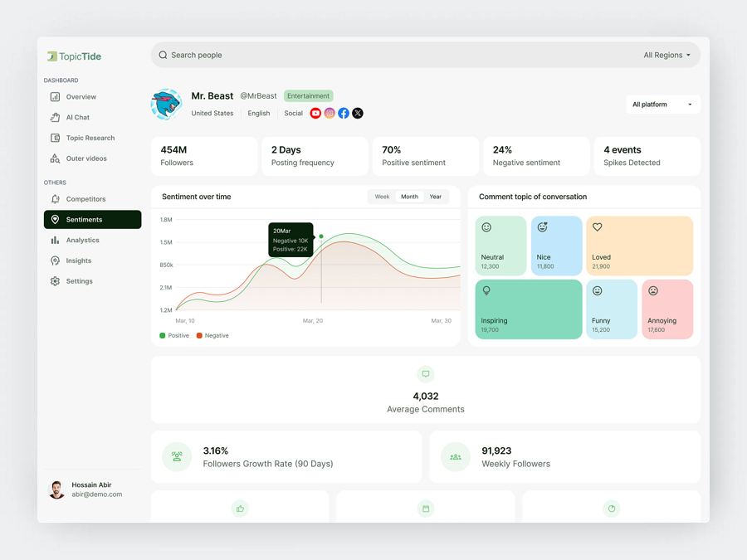Click the Average Comments chat icon
The height and width of the screenshot is (560, 747).
click(x=426, y=374)
